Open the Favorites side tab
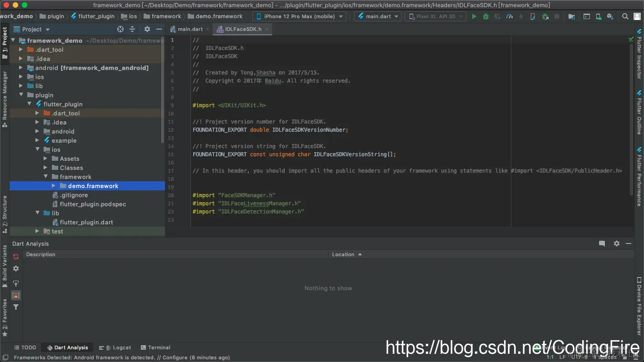The image size is (644, 362). pos(5,317)
